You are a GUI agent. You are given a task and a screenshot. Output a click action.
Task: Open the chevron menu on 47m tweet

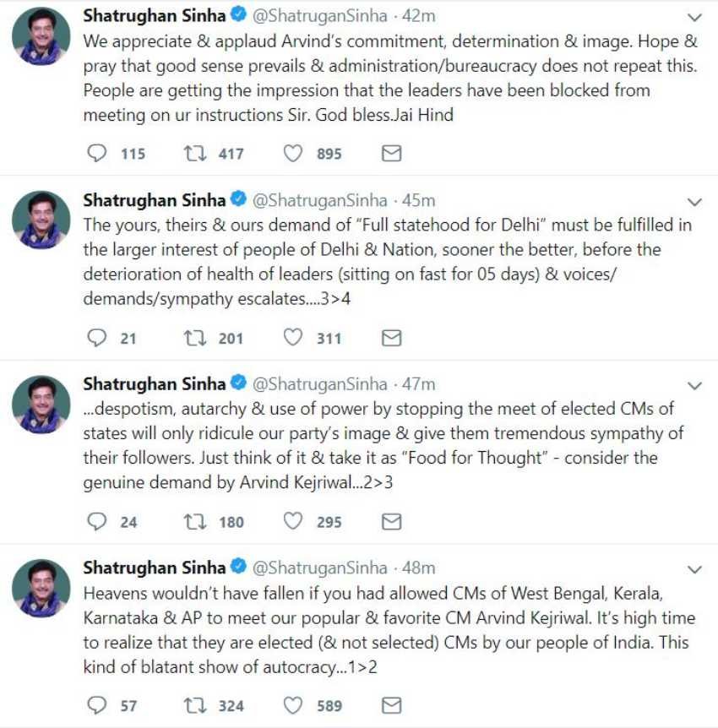click(x=694, y=386)
